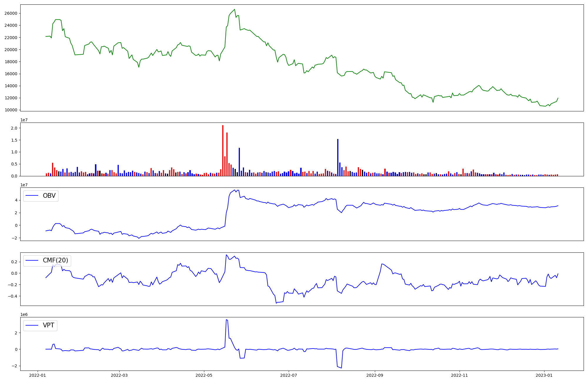Image resolution: width=588 pixels, height=382 pixels.
Task: Click the 2.0 tick on volume axis
Action: point(14,128)
